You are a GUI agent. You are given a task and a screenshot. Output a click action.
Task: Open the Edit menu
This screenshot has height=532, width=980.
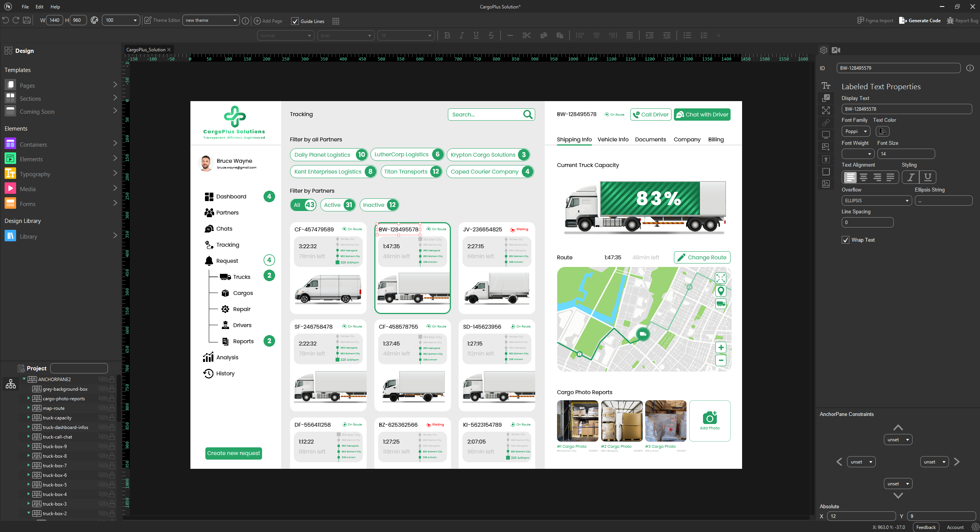point(39,7)
